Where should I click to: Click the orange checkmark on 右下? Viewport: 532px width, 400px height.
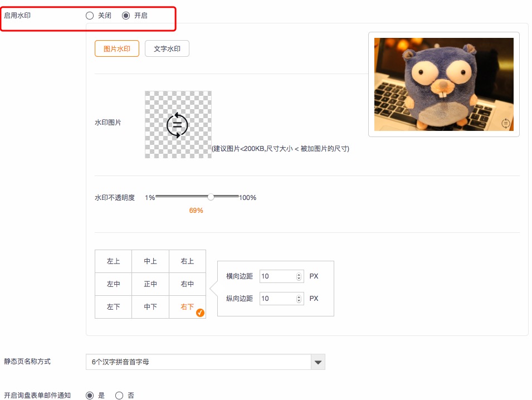[200, 313]
